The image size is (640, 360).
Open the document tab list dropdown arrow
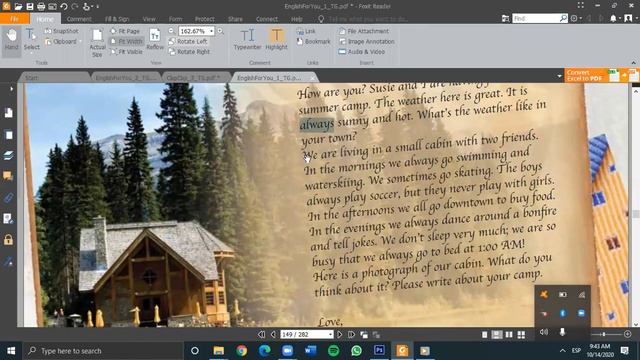(559, 76)
